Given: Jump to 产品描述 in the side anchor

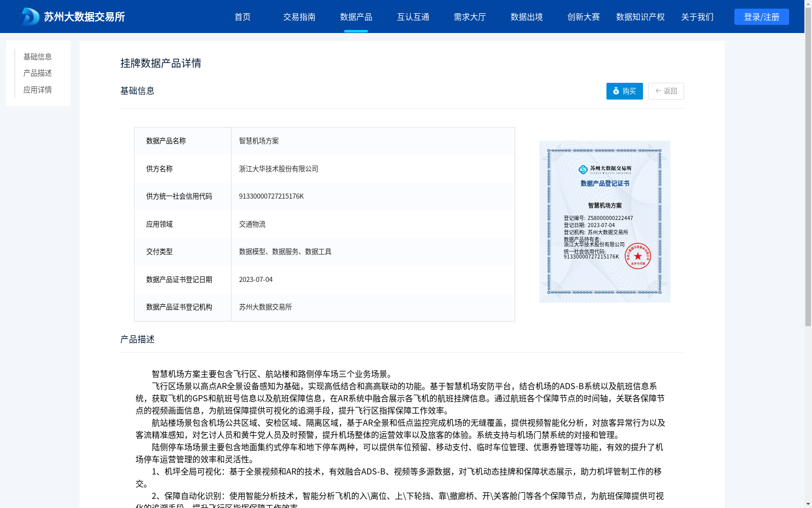Looking at the screenshot, I should (x=38, y=73).
